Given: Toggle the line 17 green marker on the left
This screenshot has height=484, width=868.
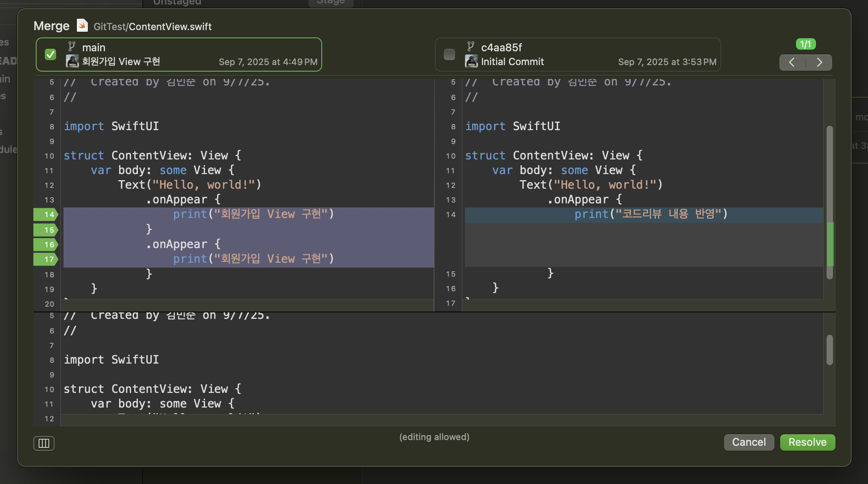Looking at the screenshot, I should [46, 259].
